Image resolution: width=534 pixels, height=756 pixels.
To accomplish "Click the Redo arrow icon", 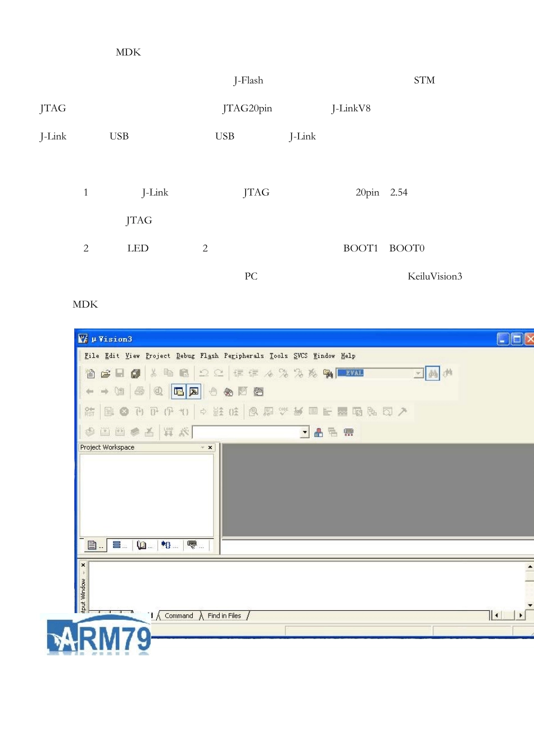I will [x=219, y=373].
